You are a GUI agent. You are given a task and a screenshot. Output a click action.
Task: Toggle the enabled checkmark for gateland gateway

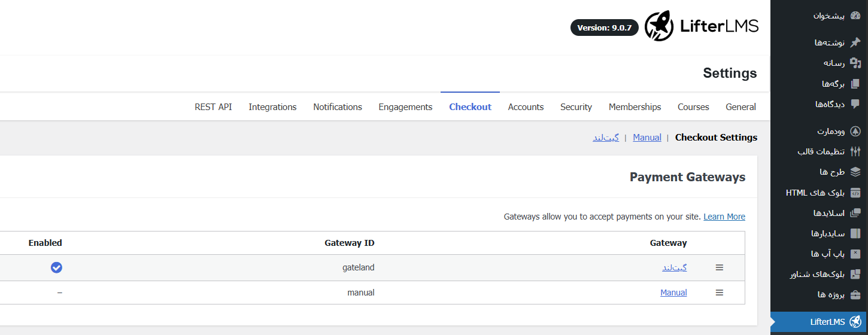pos(56,267)
